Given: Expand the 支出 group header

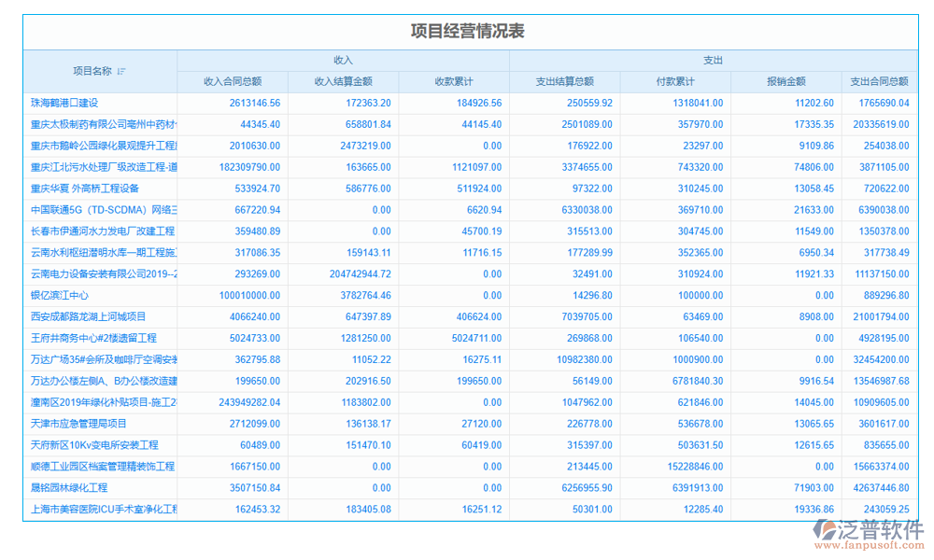Looking at the screenshot, I should [715, 59].
